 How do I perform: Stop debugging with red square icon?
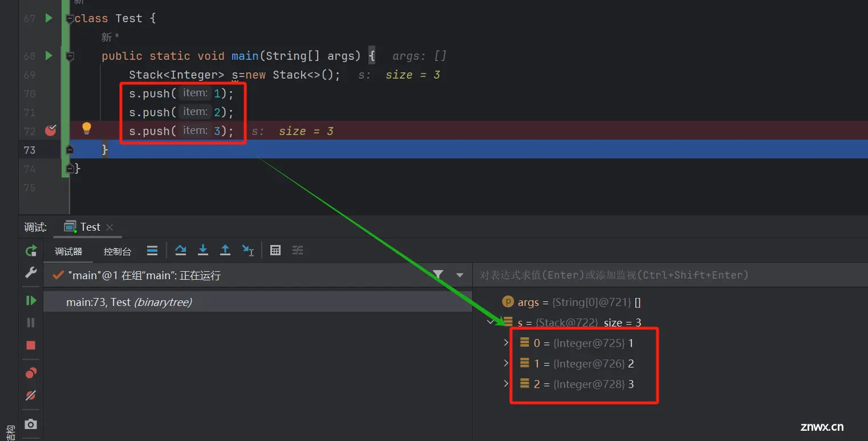point(31,345)
